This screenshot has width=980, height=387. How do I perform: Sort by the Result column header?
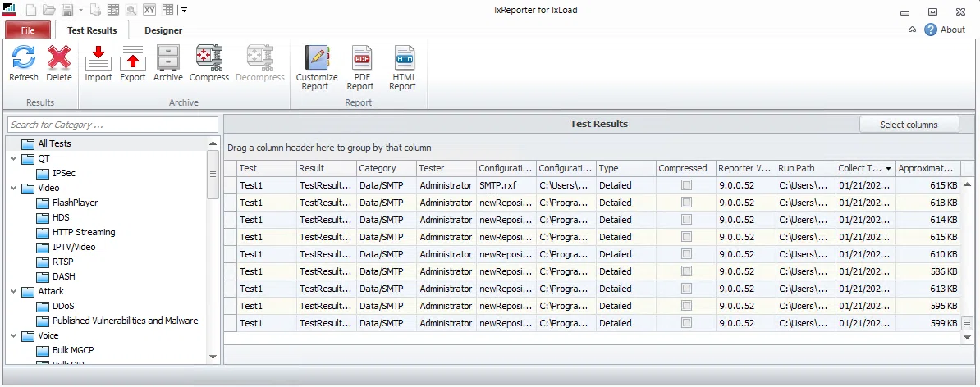(326, 168)
